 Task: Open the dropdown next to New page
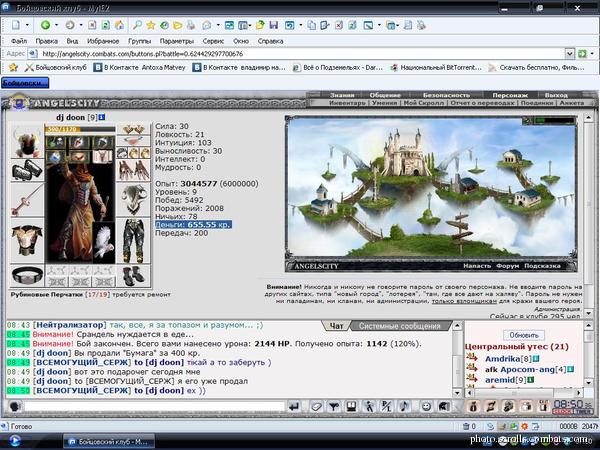27,25
